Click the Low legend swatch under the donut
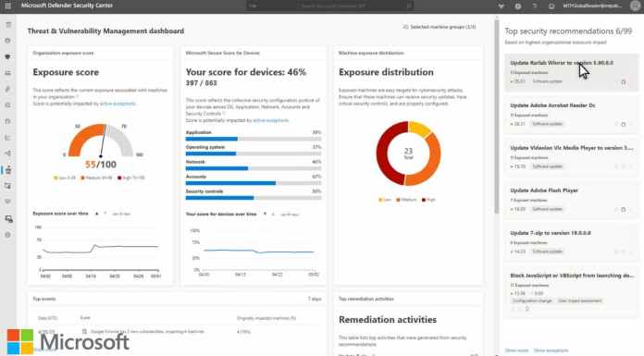644x356 pixels. click(x=380, y=200)
